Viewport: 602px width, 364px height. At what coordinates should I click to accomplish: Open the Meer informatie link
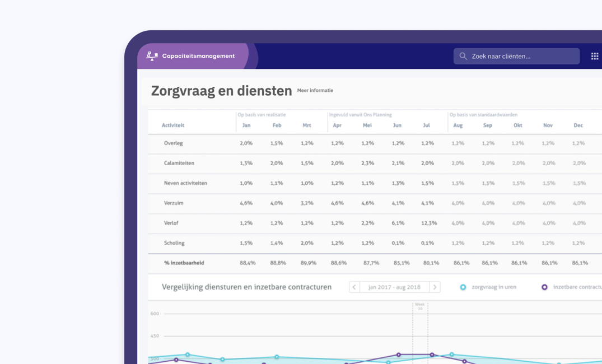point(315,91)
